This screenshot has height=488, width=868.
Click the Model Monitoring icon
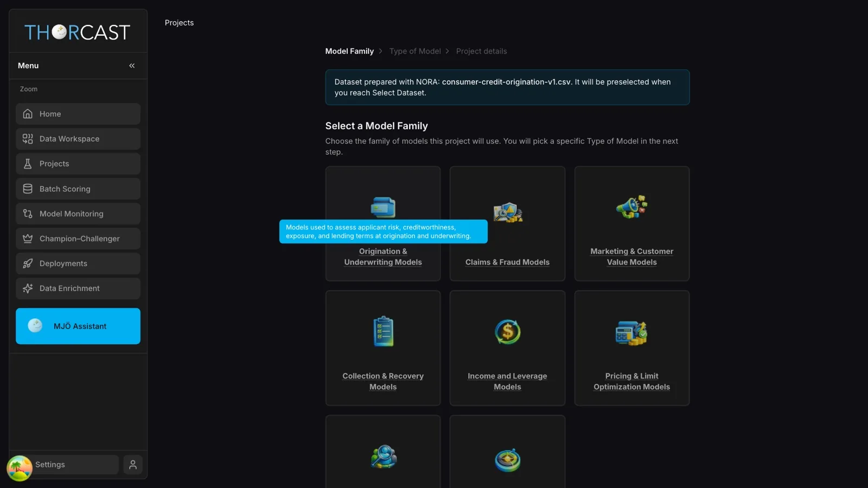pos(28,214)
